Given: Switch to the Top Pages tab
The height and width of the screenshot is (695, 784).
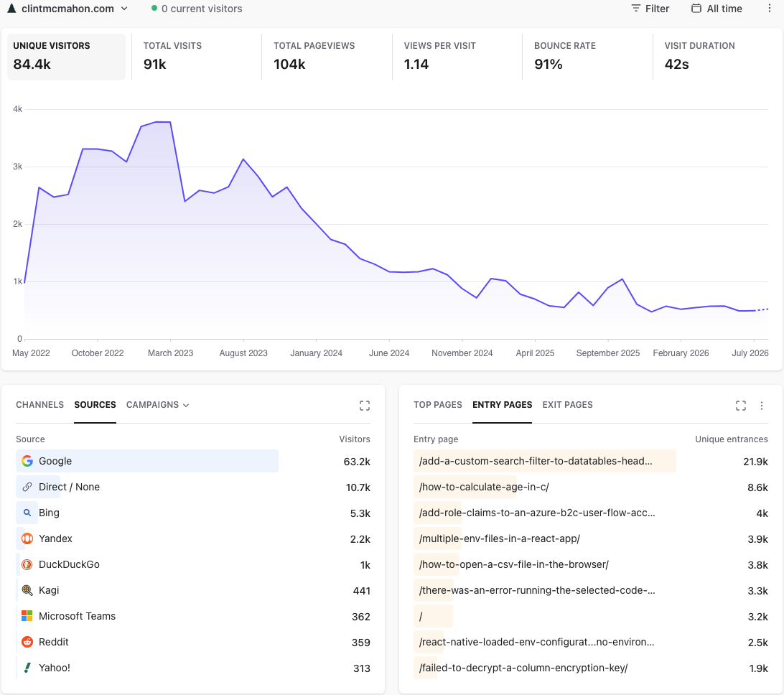Looking at the screenshot, I should [x=437, y=405].
